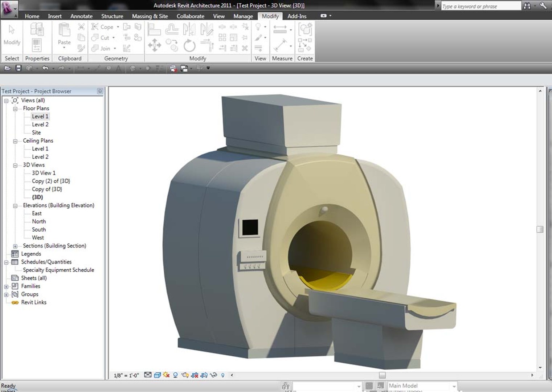This screenshot has width=552, height=392.
Task: Open the Detail Level icon in view control bar
Action: [148, 375]
